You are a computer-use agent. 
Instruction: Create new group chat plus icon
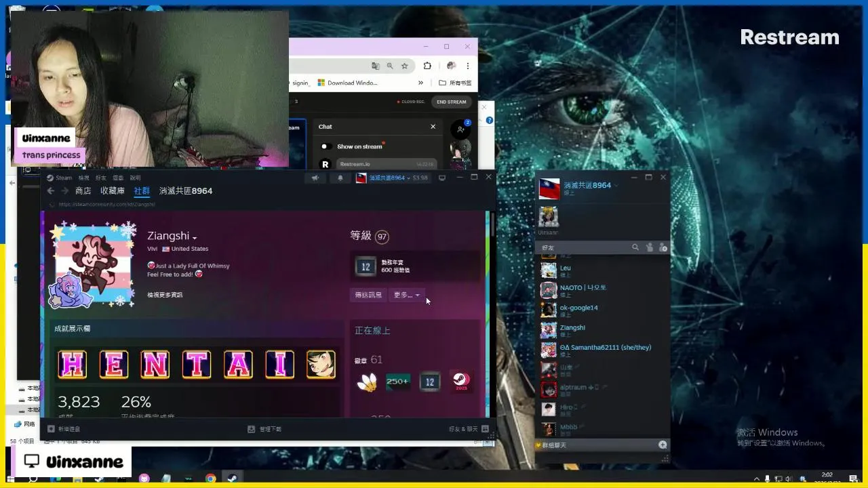[663, 445]
